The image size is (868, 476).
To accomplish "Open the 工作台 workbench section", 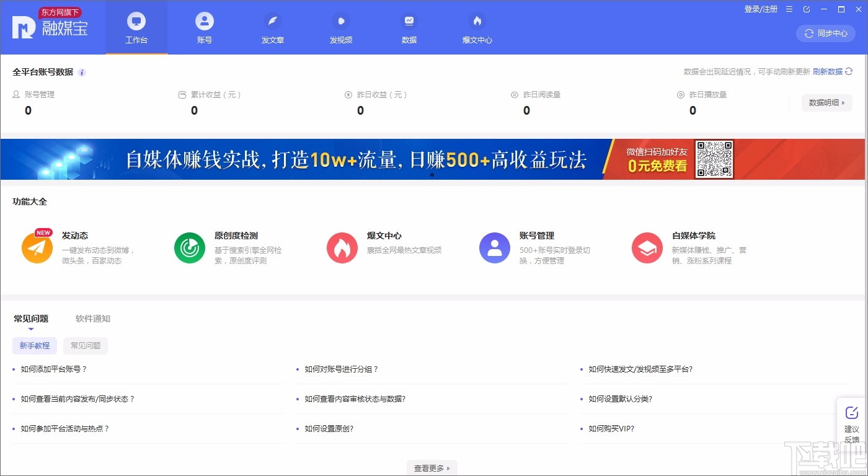I will pyautogui.click(x=136, y=28).
